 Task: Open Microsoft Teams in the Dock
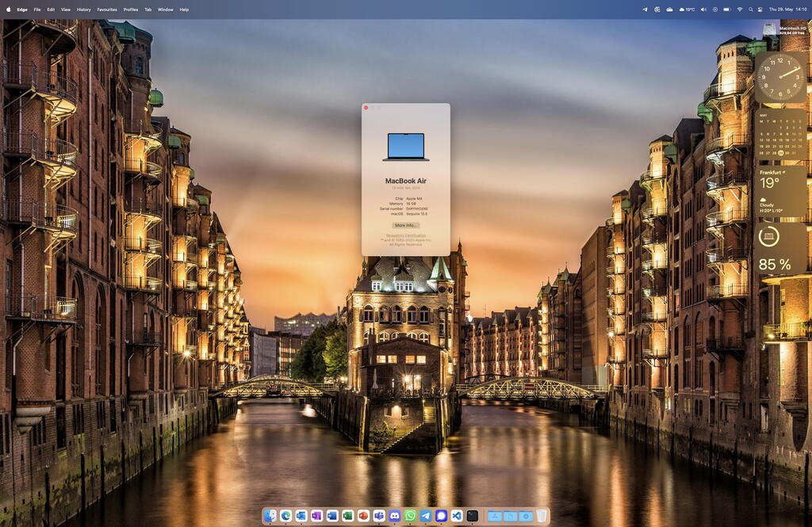tap(378, 516)
